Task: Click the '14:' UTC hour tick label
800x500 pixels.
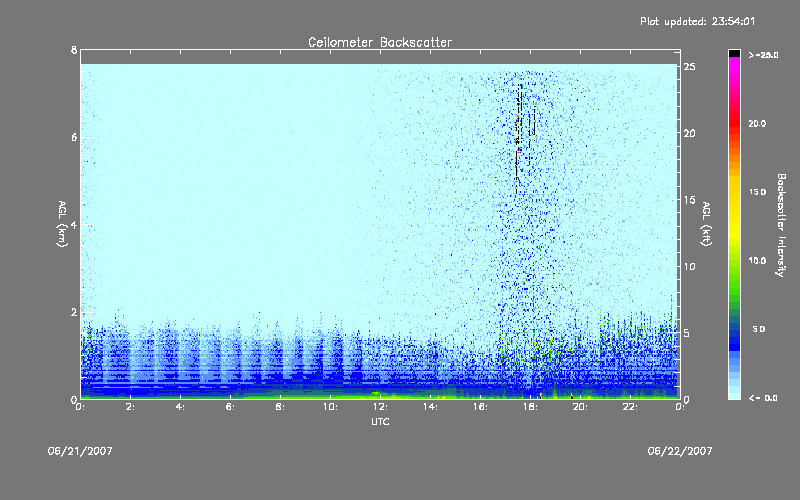Action: tap(431, 407)
